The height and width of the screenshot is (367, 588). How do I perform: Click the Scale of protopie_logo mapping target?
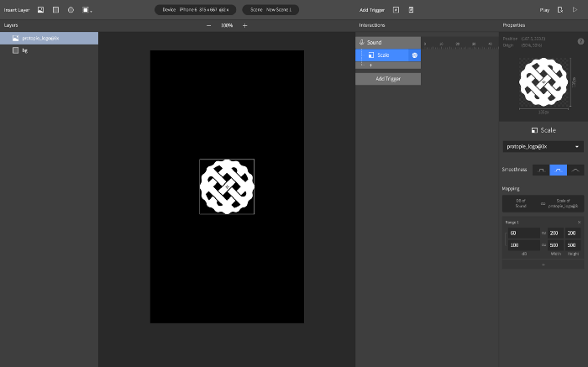[564, 203]
